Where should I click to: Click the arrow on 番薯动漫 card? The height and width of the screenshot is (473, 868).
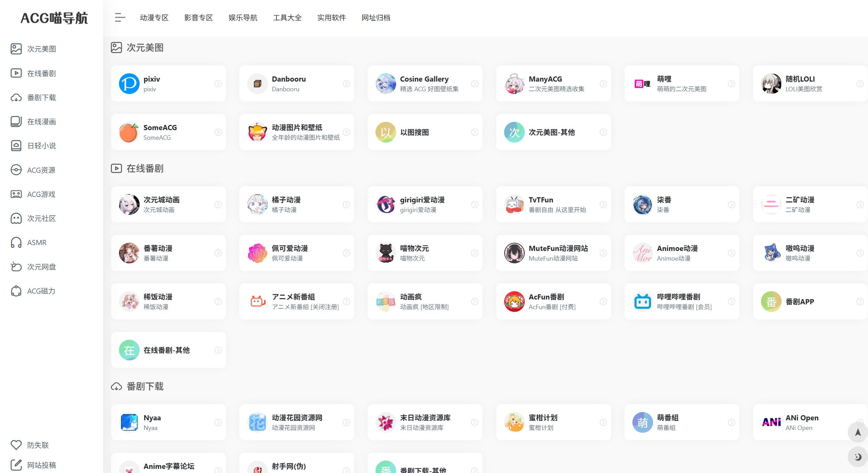point(218,253)
